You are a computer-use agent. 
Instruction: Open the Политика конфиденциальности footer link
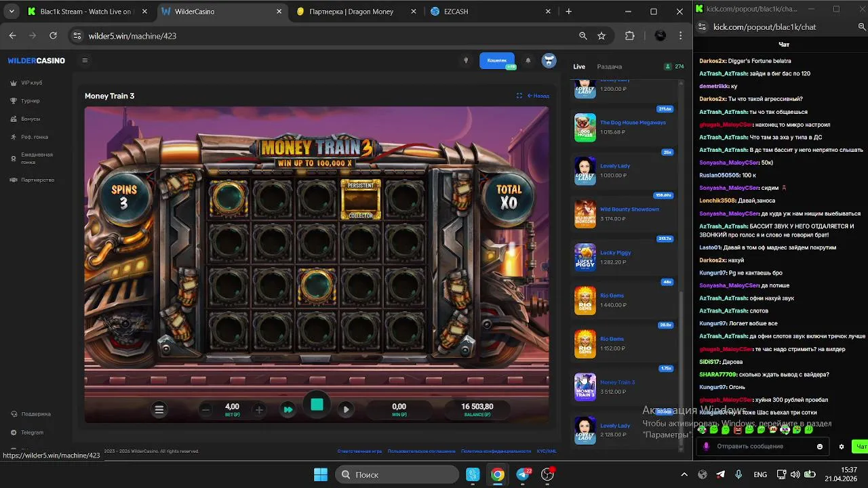[x=496, y=451]
